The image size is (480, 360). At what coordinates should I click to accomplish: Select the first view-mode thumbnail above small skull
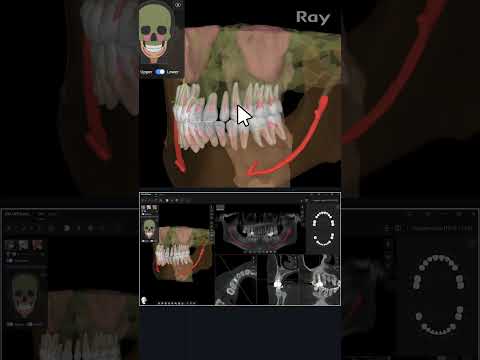pos(144,208)
